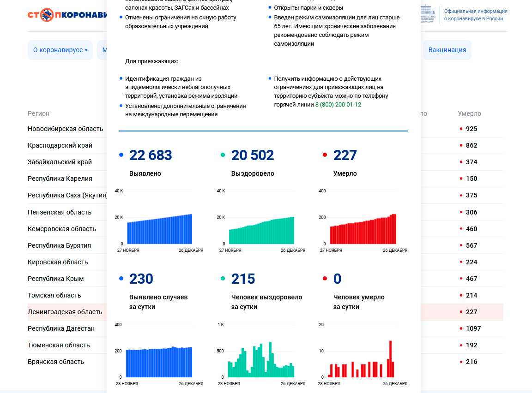Image resolution: width=532 pixels, height=393 pixels.
Task: Open the Вакцинация menu item
Action: coord(447,50)
